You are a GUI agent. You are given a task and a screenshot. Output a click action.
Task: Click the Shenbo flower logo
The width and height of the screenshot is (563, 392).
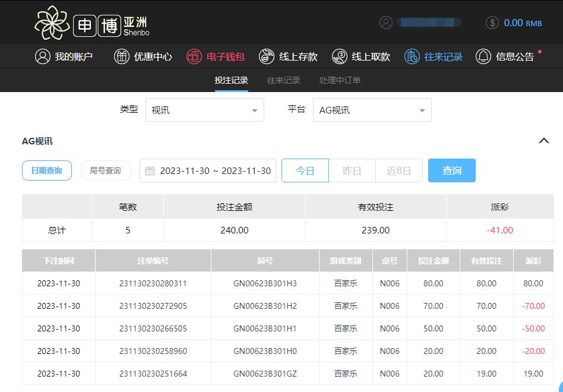tap(52, 23)
